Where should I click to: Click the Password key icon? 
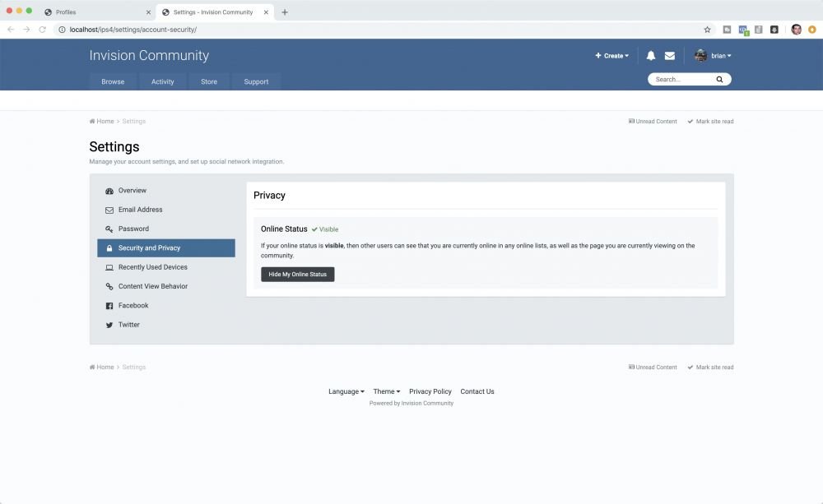tap(109, 229)
